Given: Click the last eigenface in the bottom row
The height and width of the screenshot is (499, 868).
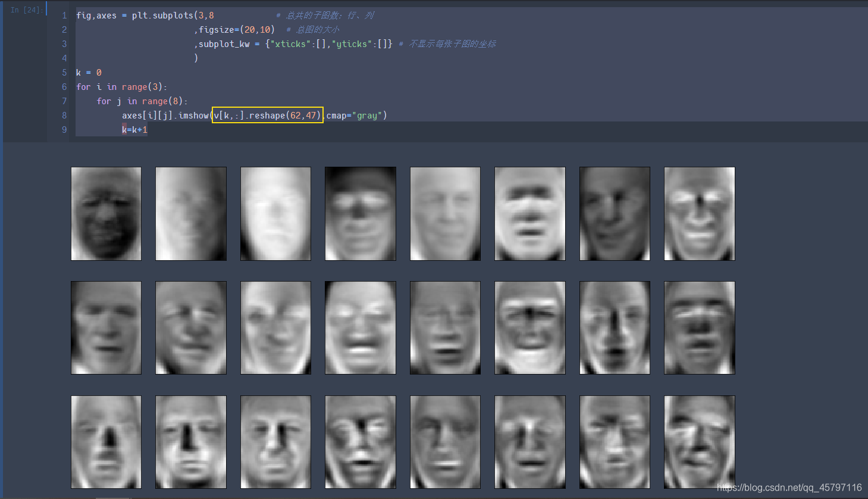Looking at the screenshot, I should point(699,442).
